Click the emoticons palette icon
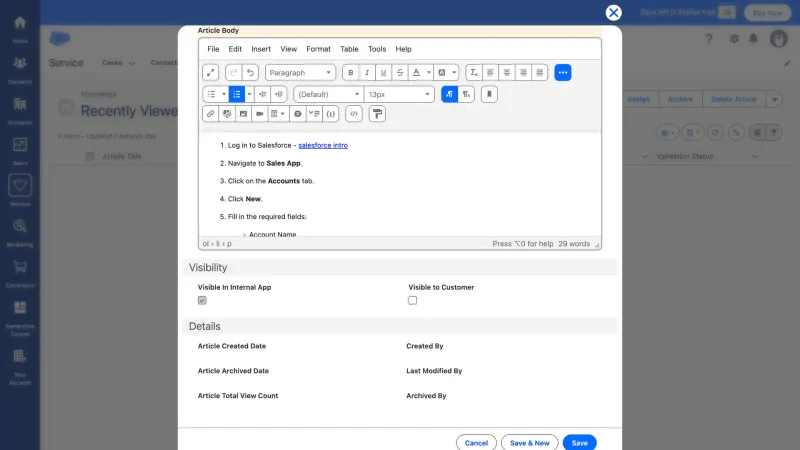The width and height of the screenshot is (800, 450). tap(227, 114)
